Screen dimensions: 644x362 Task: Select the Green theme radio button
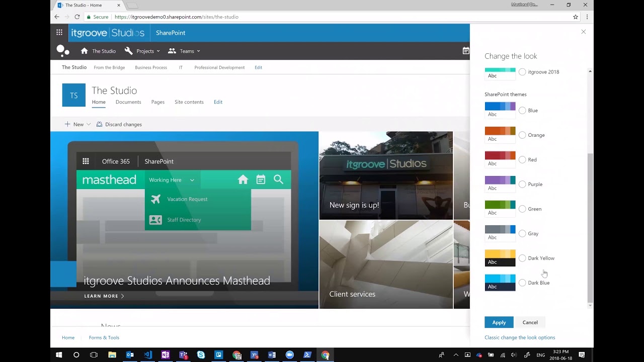pos(522,209)
